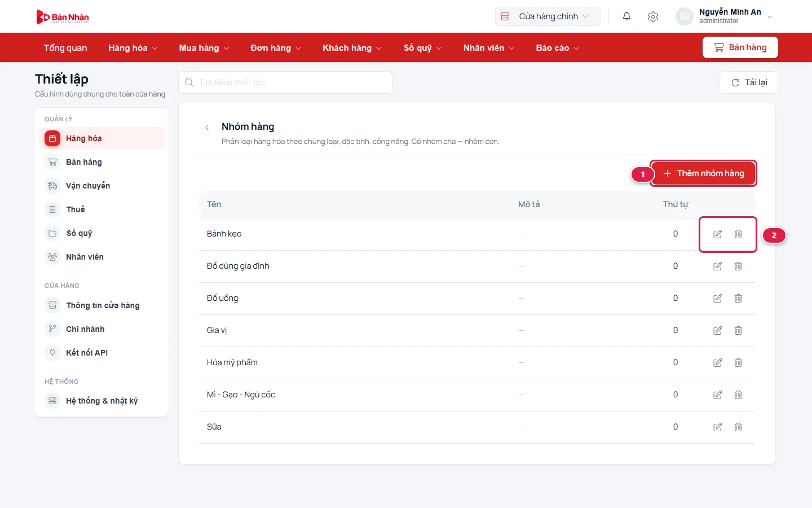Delete the Bánh kẹo group
Image resolution: width=812 pixels, height=508 pixels.
[x=738, y=234]
